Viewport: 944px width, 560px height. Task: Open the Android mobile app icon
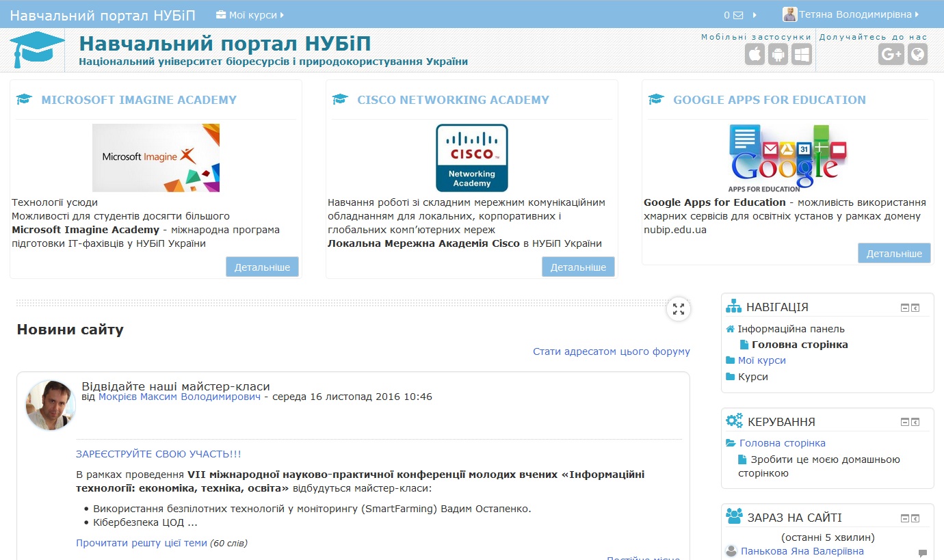778,54
